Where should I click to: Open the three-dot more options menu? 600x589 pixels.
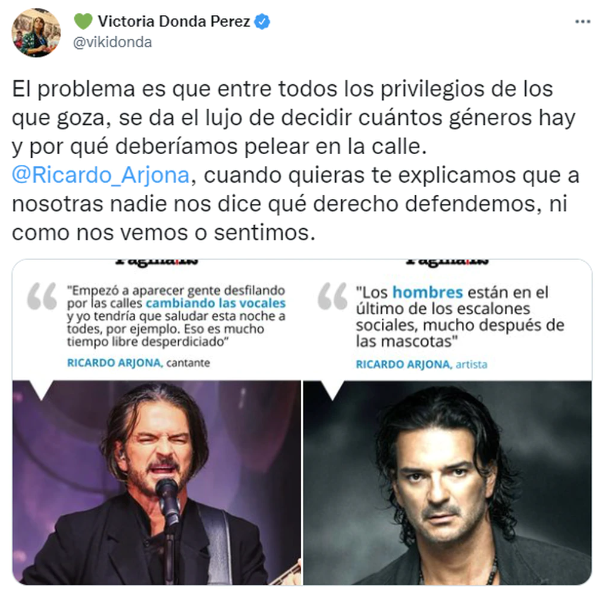tap(582, 22)
